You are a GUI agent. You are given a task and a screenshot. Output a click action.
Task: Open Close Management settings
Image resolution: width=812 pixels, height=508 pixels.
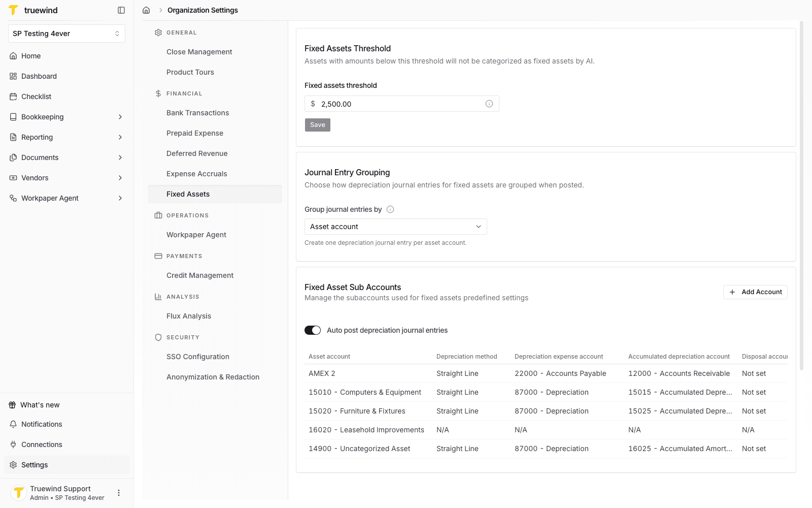pos(215,52)
